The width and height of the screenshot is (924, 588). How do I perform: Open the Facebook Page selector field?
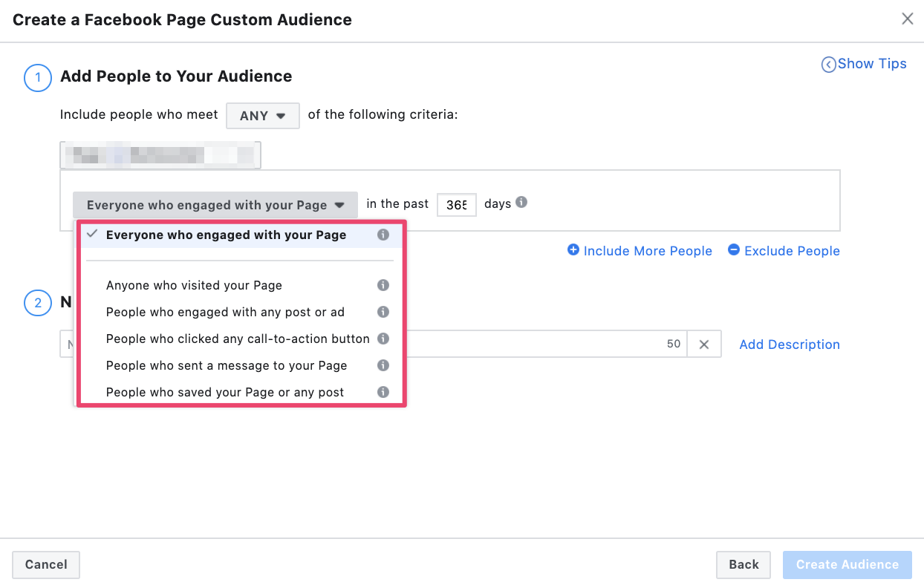160,154
